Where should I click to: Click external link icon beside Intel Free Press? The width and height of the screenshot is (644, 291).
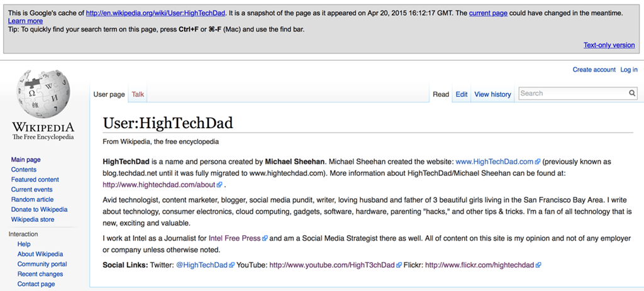265,238
